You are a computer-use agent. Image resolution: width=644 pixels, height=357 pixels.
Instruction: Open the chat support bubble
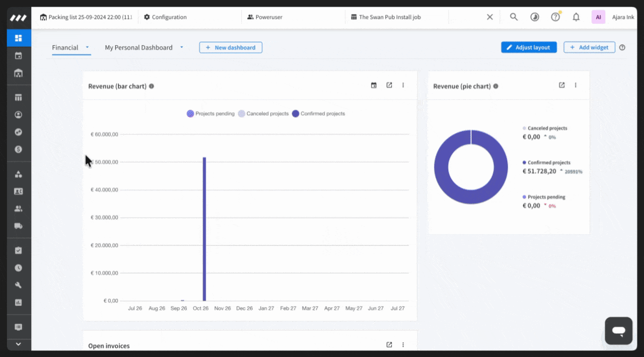point(619,331)
